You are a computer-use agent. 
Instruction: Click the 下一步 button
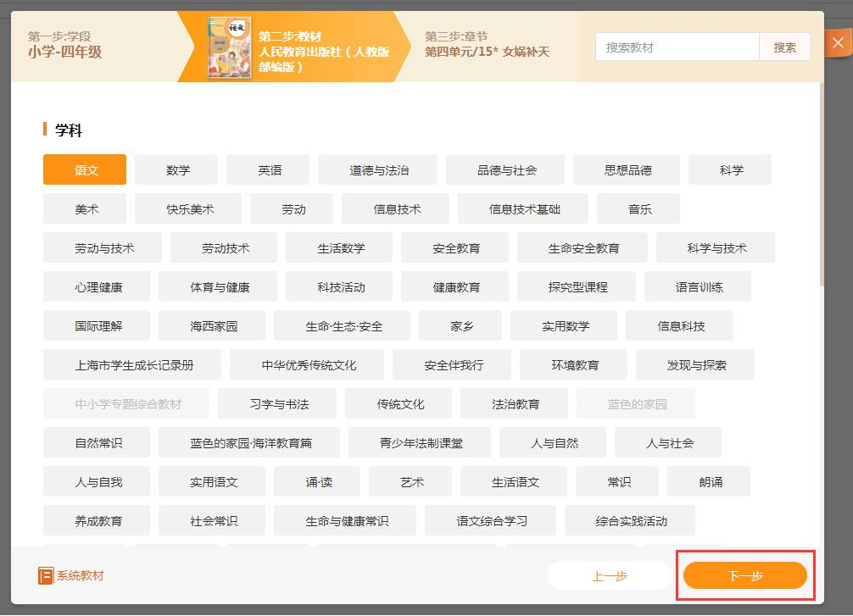pyautogui.click(x=745, y=574)
